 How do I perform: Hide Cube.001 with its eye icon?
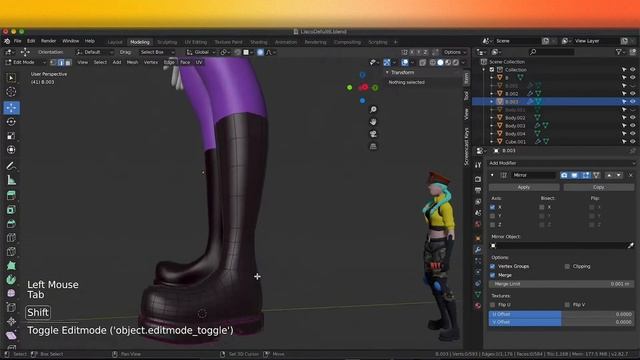coord(633,142)
